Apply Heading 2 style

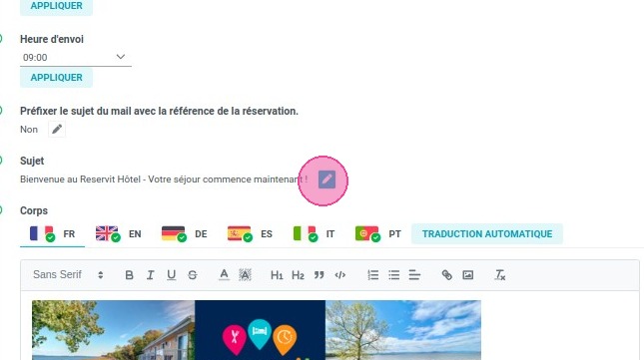click(298, 274)
